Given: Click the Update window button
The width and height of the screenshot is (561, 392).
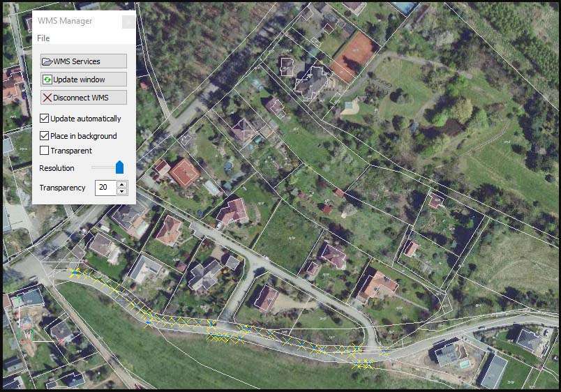Looking at the screenshot, I should (83, 79).
